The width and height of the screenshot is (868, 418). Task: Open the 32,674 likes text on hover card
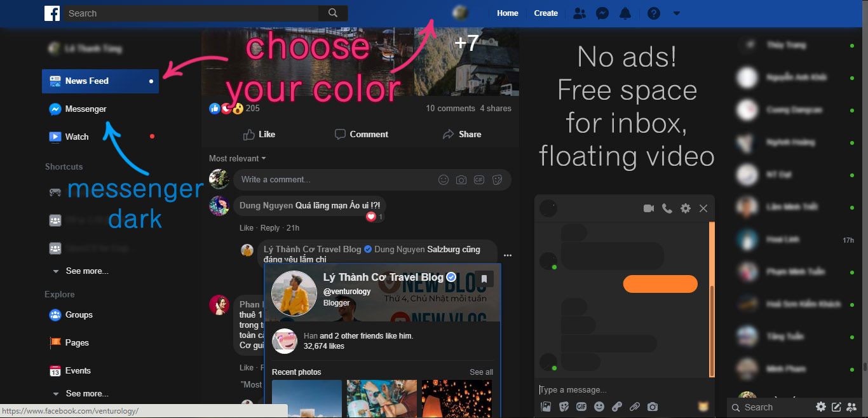click(x=324, y=346)
